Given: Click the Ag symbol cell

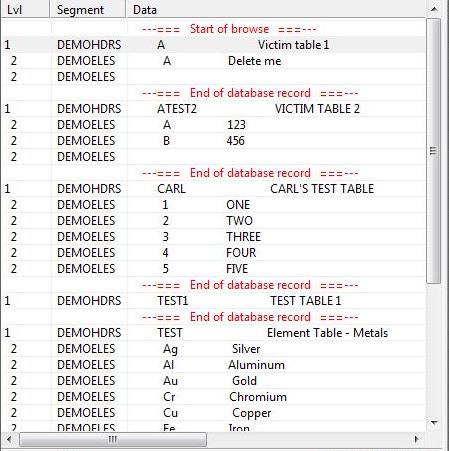Looking at the screenshot, I should coord(170,349).
